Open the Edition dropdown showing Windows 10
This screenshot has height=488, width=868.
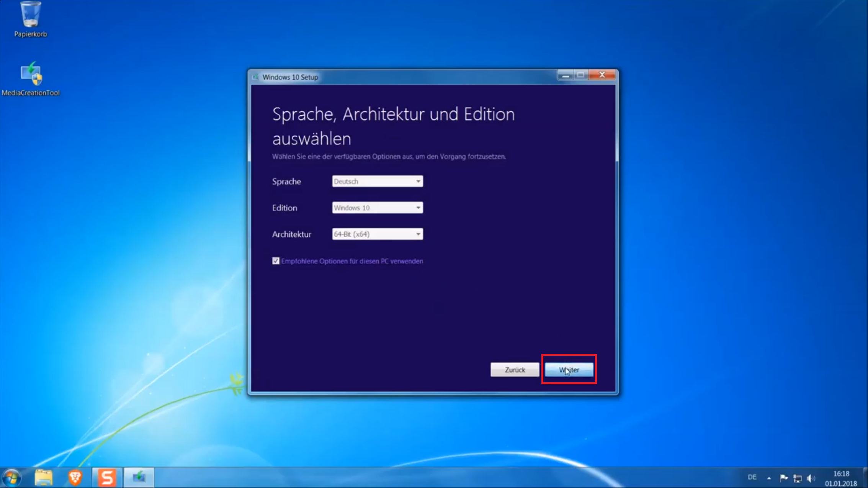pyautogui.click(x=378, y=208)
